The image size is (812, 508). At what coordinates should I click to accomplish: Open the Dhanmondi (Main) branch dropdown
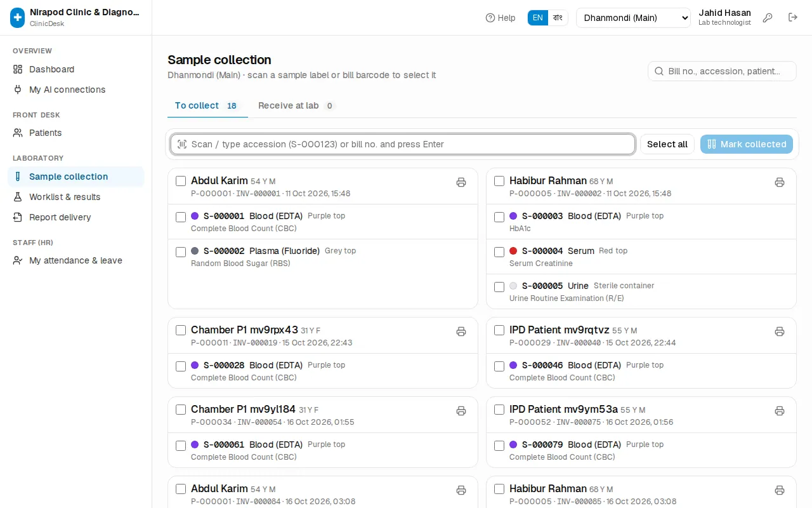pos(633,18)
